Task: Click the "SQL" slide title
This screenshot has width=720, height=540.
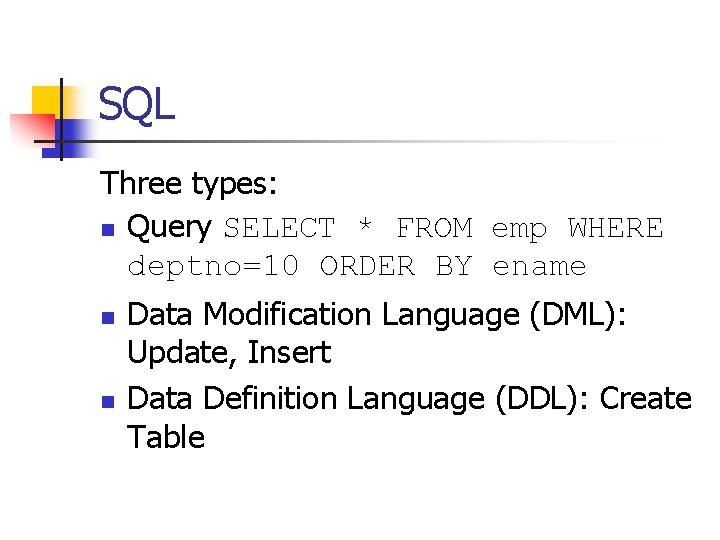Action: [x=136, y=104]
